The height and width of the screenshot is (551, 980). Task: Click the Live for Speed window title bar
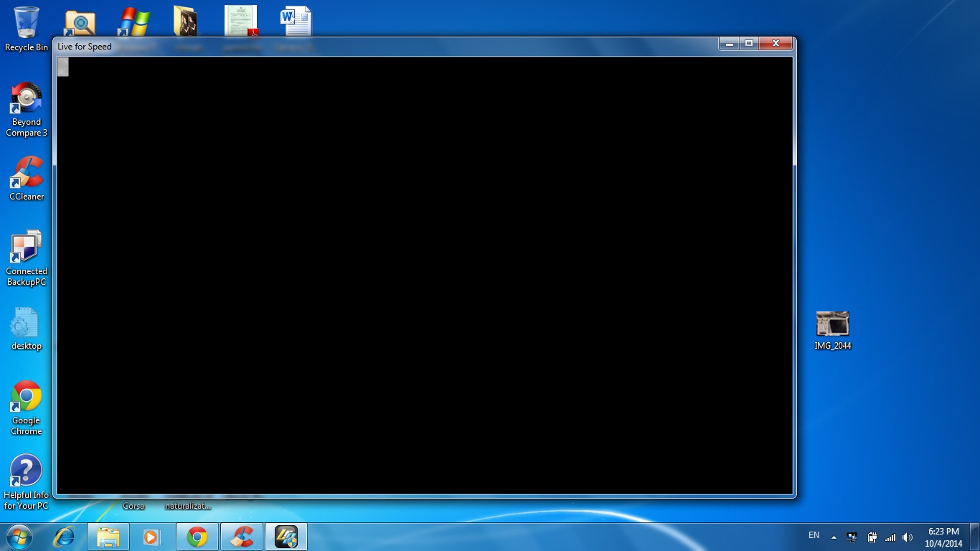[x=387, y=46]
